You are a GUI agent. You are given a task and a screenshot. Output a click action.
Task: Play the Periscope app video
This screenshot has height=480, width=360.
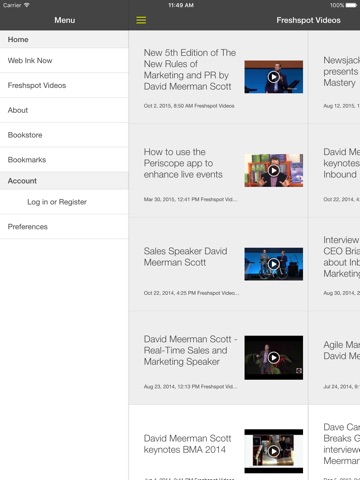coord(274,170)
